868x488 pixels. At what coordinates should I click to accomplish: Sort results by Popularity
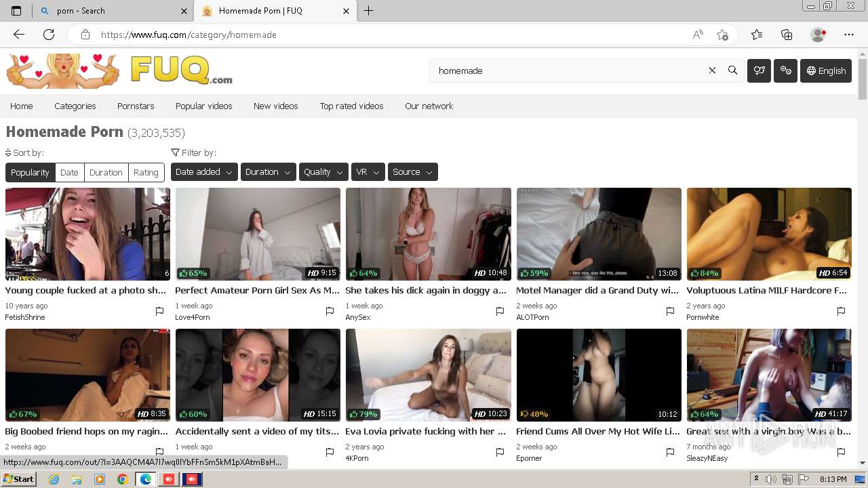30,172
